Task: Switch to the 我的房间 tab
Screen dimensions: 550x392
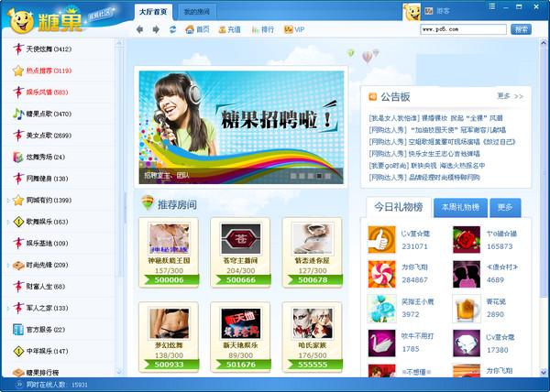Action: 197,12
